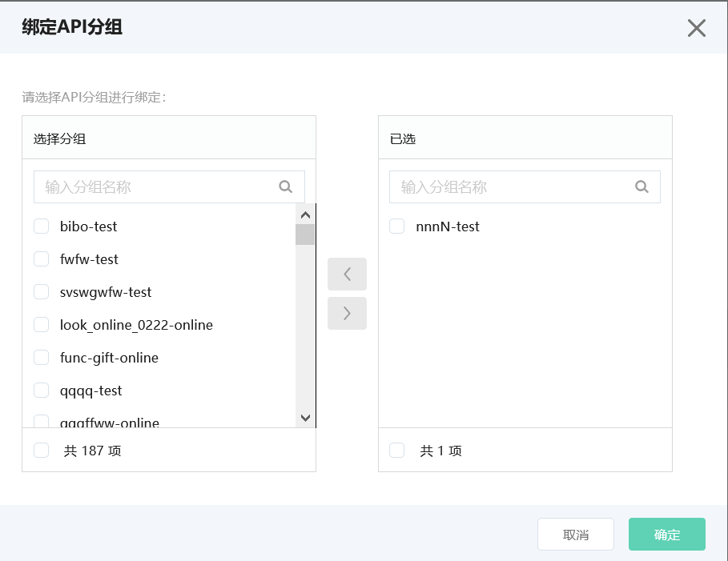Check the bibo-test group checkbox
This screenshot has width=728, height=561.
click(42, 226)
